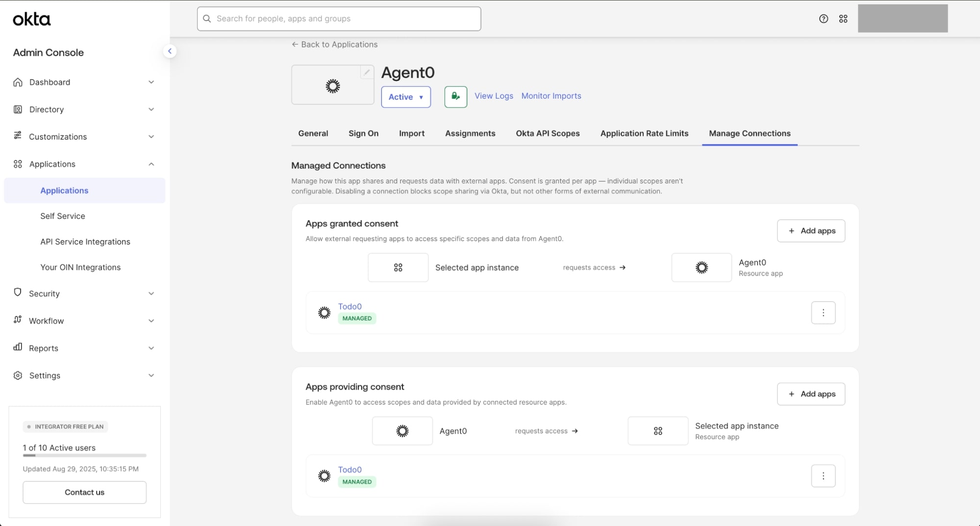Click the Workflow icon in the sidebar
Viewport: 980px width, 526px height.
coord(18,320)
